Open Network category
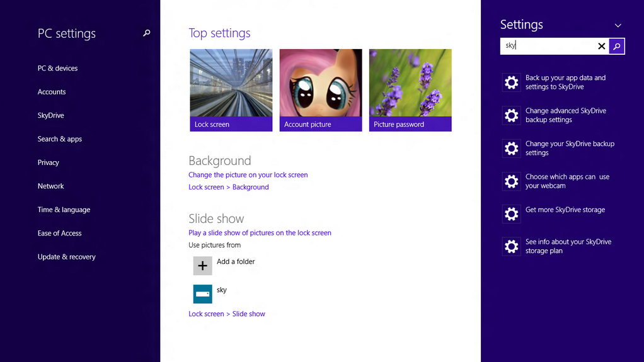 coord(50,186)
